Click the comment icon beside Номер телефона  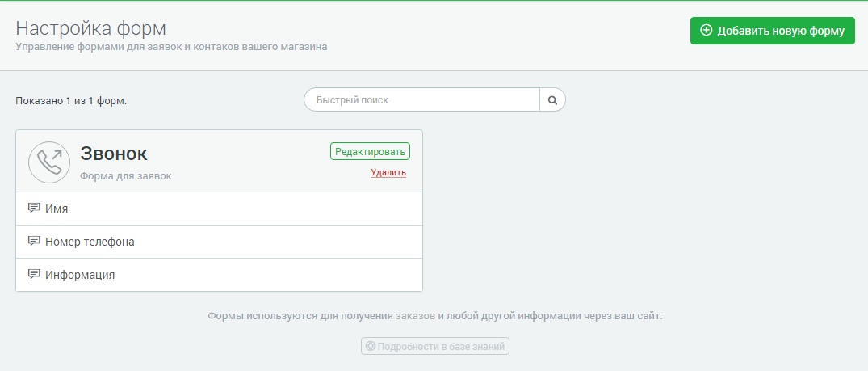(x=34, y=241)
